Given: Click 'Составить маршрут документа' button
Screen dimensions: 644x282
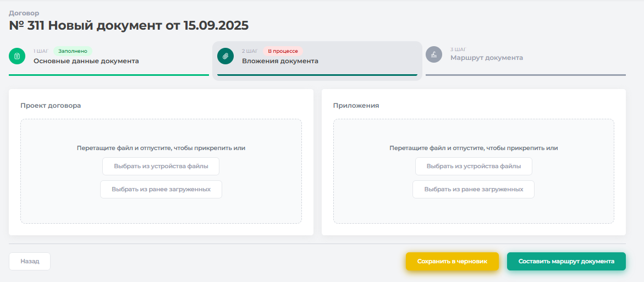Looking at the screenshot, I should point(566,262).
